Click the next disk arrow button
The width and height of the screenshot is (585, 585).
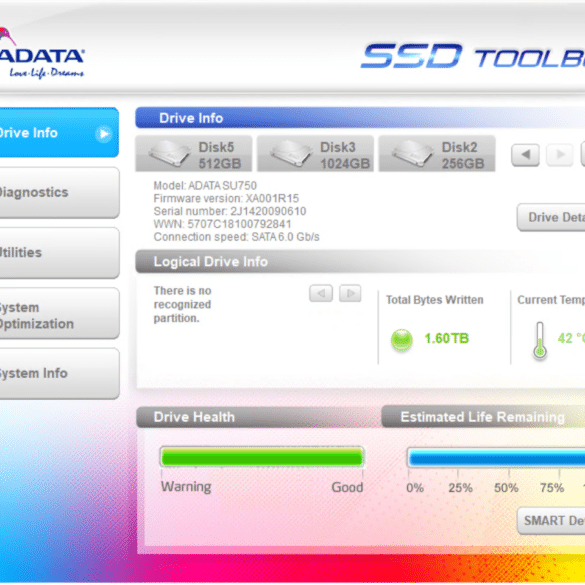pos(559,154)
